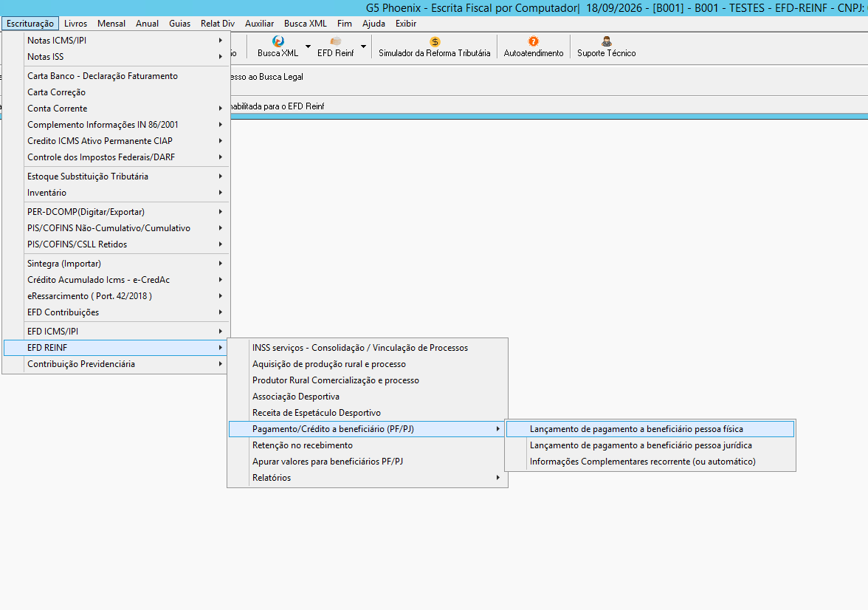Select Associação Desportiva entry
Image resolution: width=868 pixels, height=610 pixels.
(368, 397)
